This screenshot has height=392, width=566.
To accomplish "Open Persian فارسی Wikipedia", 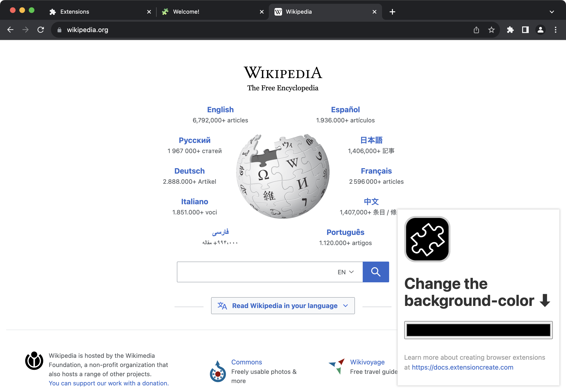I will 220,232.
